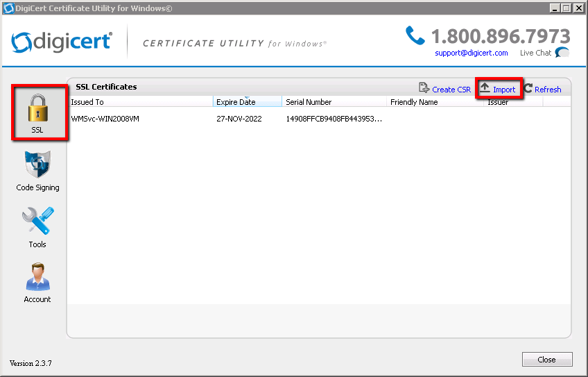The image size is (588, 377).
Task: Click the phone number handset icon
Action: tap(415, 35)
